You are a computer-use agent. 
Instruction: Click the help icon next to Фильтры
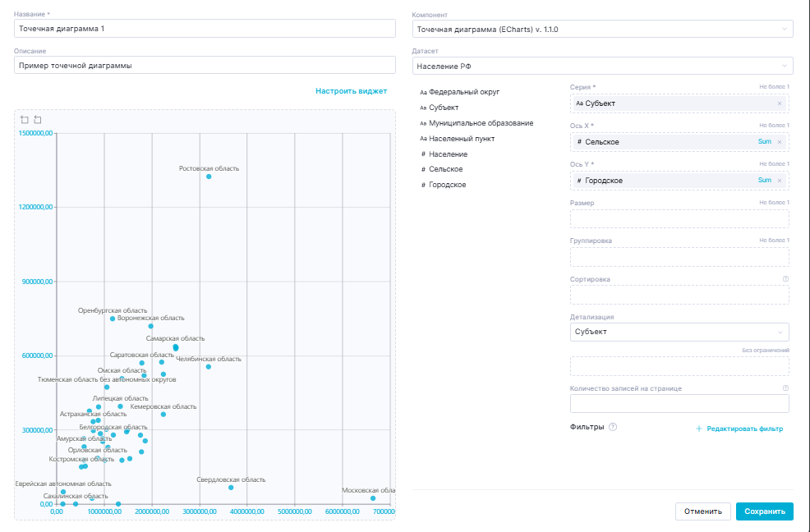(613, 427)
